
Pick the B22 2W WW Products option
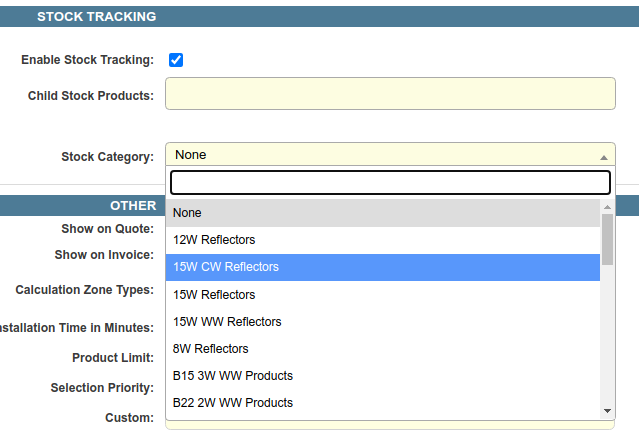tap(382, 403)
